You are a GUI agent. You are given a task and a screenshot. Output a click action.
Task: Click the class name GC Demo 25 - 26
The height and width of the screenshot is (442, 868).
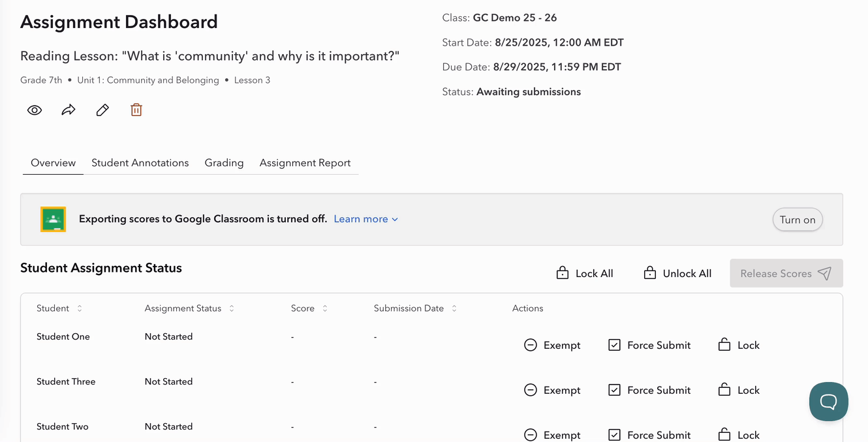(x=515, y=18)
